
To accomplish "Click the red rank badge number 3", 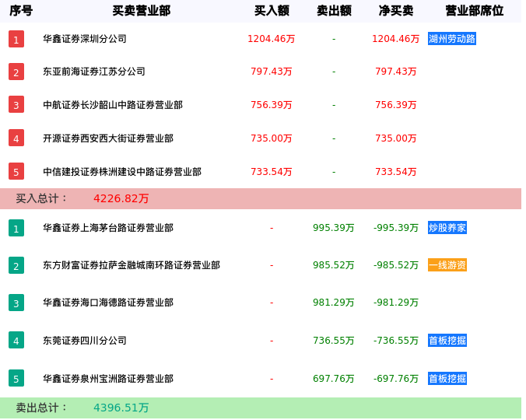I will pos(16,104).
